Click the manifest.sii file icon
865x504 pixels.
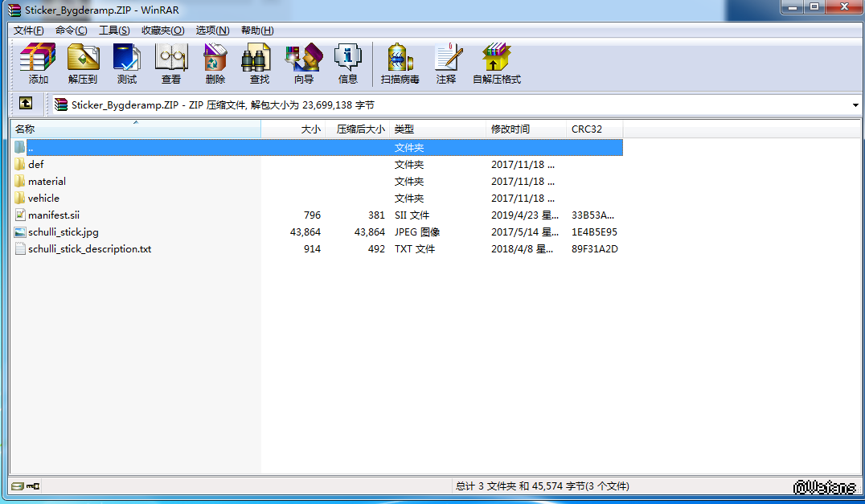click(x=20, y=215)
